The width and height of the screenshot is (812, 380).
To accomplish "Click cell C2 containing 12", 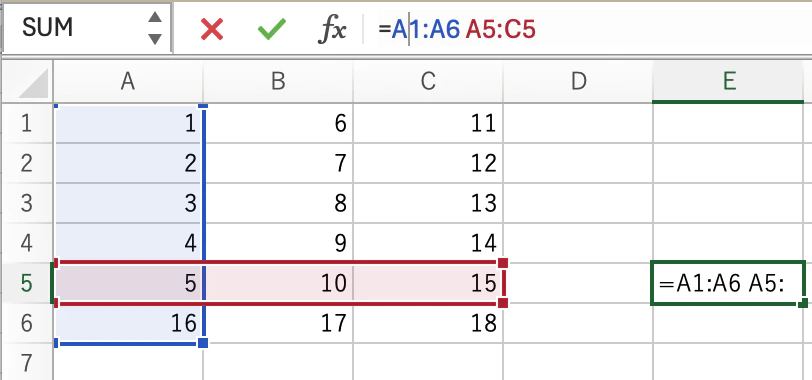I will point(428,163).
